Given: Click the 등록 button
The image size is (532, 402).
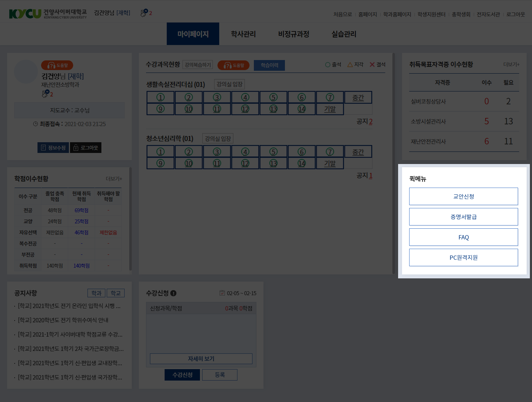Looking at the screenshot, I should click(x=220, y=375).
